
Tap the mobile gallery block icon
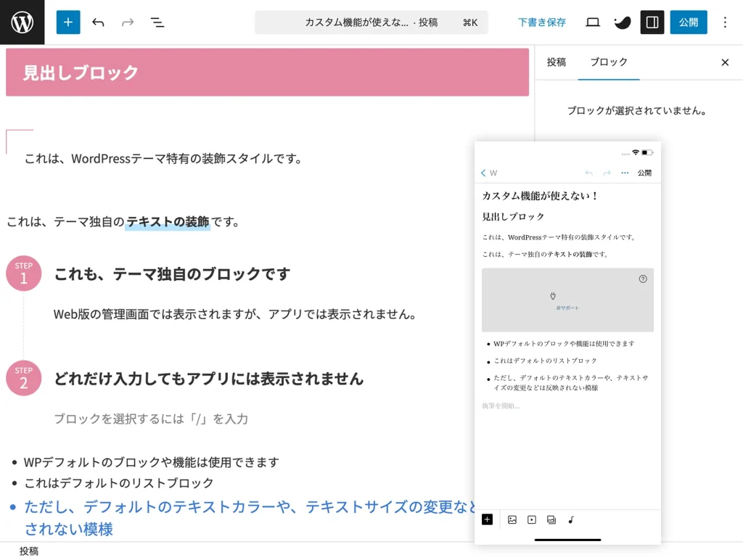coord(551,519)
